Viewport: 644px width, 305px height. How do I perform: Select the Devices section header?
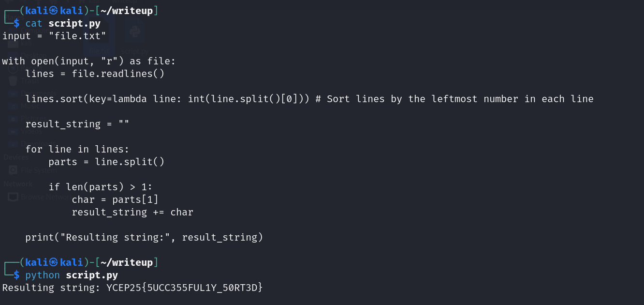click(16, 157)
